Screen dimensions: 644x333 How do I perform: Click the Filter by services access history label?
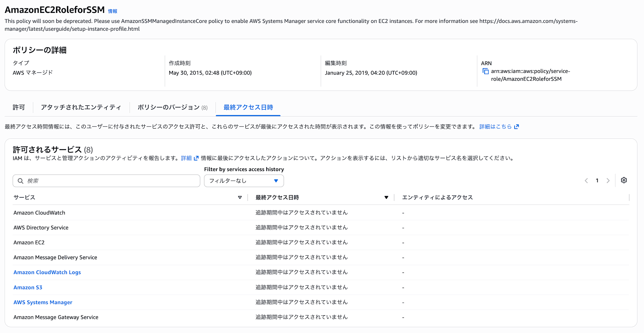[244, 169]
